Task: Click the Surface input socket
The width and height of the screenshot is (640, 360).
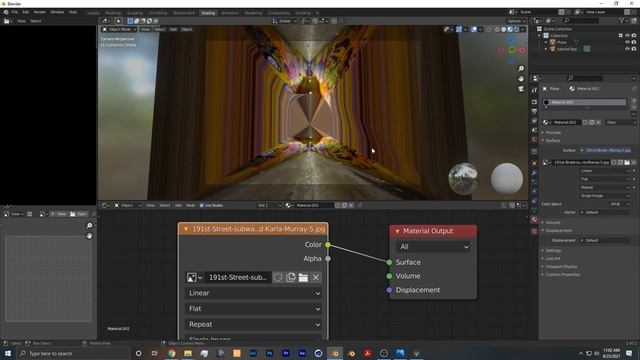Action: [389, 262]
